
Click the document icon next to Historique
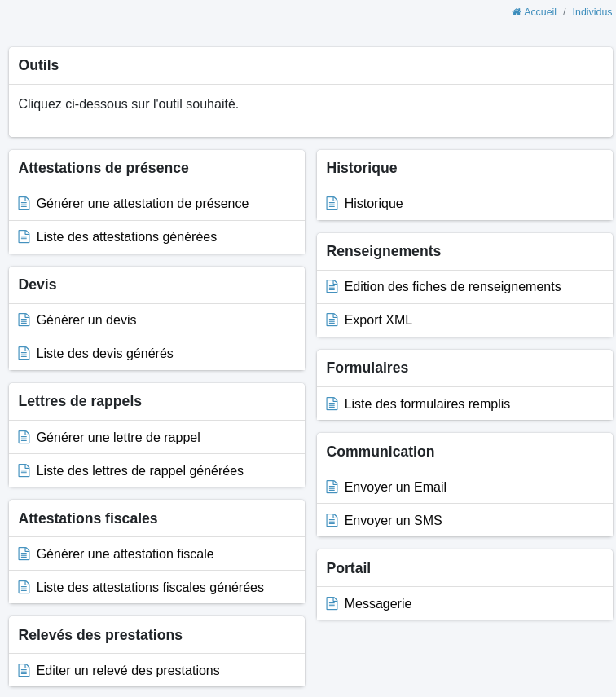pos(332,204)
